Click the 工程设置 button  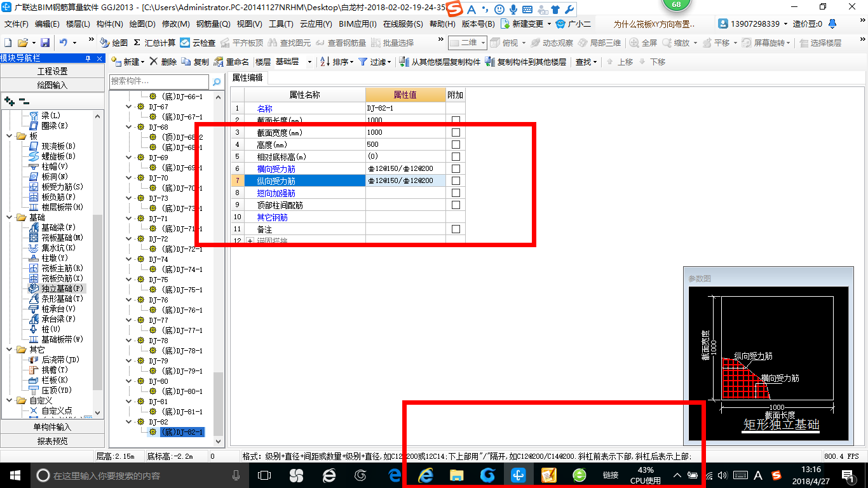pos(52,71)
